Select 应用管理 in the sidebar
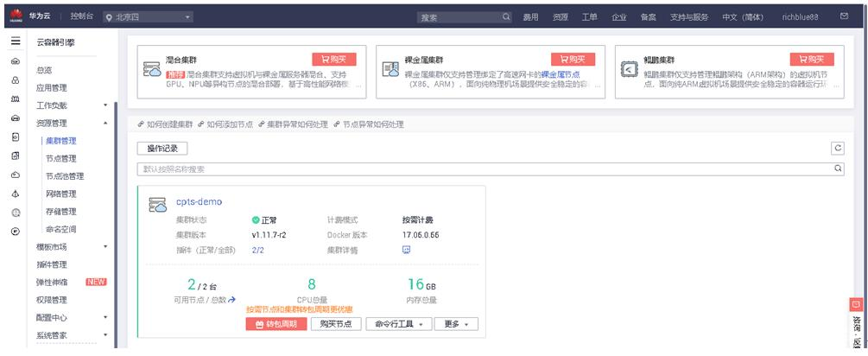Viewport: 868px width, 356px height. (52, 87)
